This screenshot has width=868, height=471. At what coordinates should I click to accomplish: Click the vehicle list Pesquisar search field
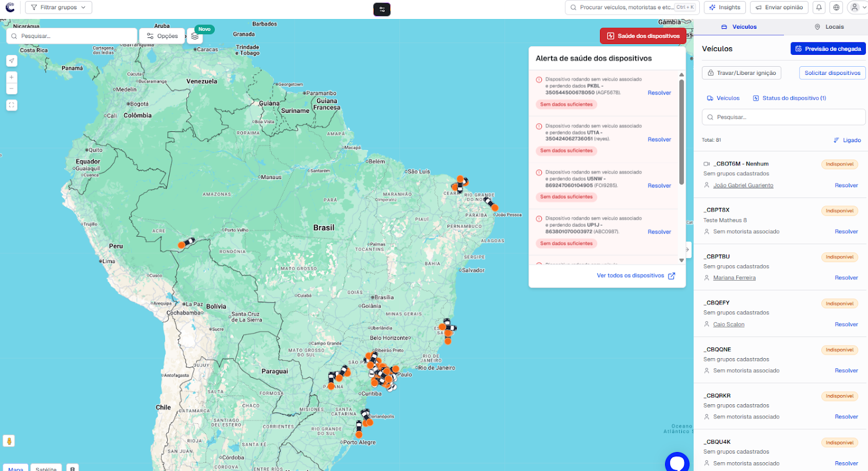tap(783, 117)
